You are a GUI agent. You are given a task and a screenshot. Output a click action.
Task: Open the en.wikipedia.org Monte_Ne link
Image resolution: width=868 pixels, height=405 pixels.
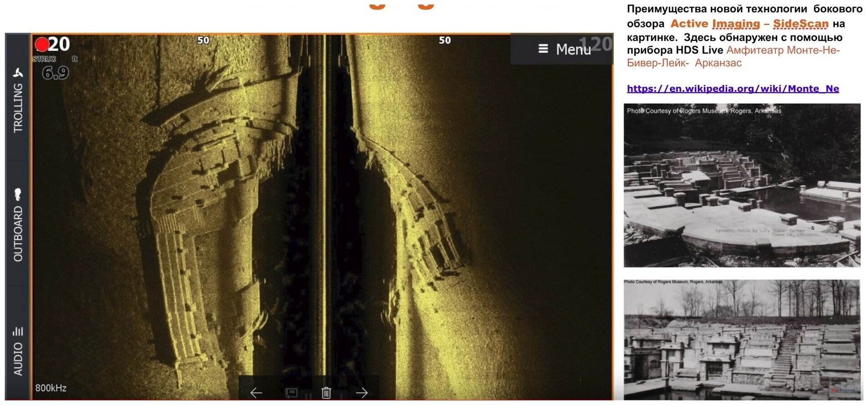pyautogui.click(x=733, y=89)
